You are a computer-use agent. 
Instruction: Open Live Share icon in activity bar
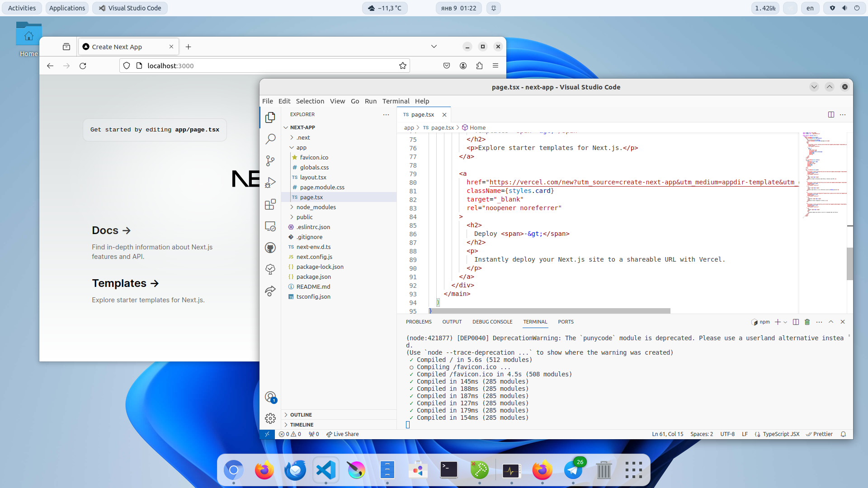pyautogui.click(x=270, y=291)
